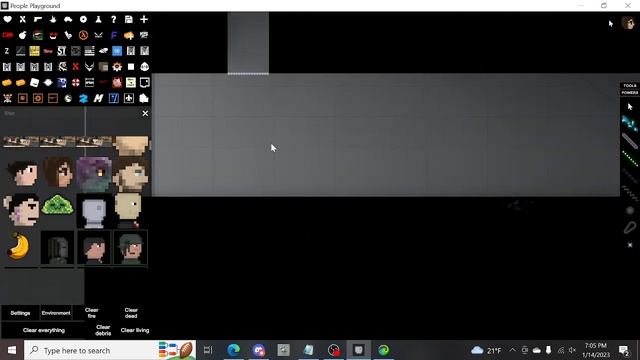Spawn the purple-haired character
The image size is (640, 360).
tap(93, 174)
